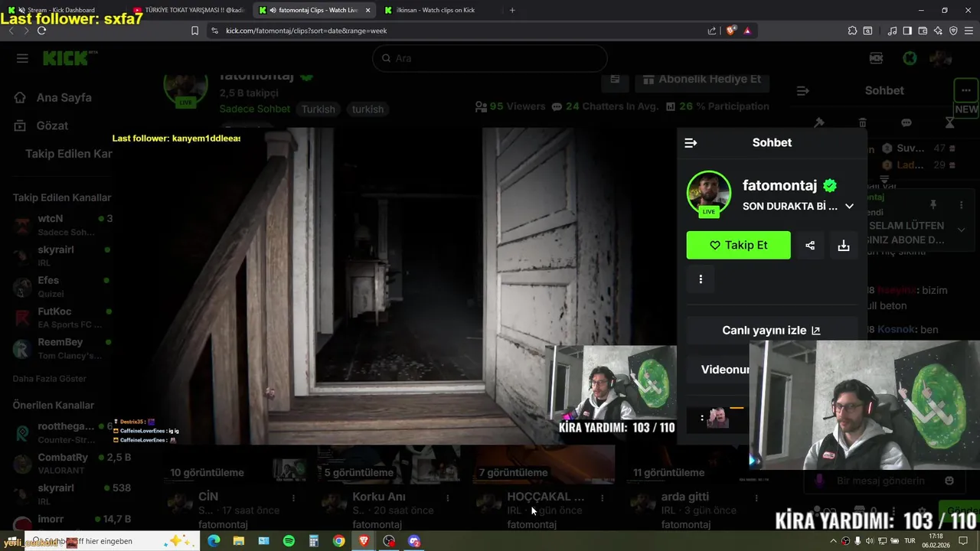Image resolution: width=980 pixels, height=551 pixels.
Task: Click fatomontaj avatar in clip panel
Action: point(709,193)
